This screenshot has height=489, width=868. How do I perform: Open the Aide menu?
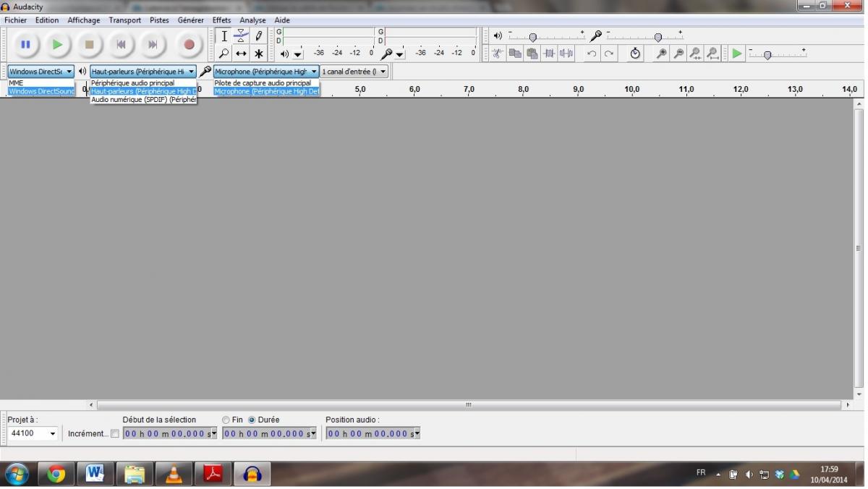pyautogui.click(x=282, y=20)
